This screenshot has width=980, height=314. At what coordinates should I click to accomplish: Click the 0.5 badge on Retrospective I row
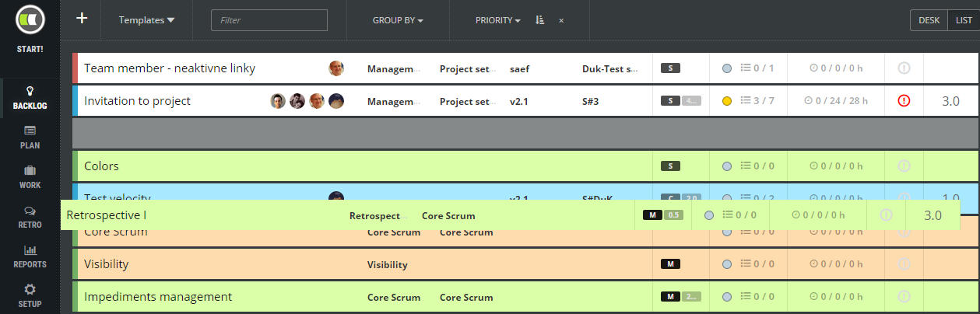pos(673,215)
